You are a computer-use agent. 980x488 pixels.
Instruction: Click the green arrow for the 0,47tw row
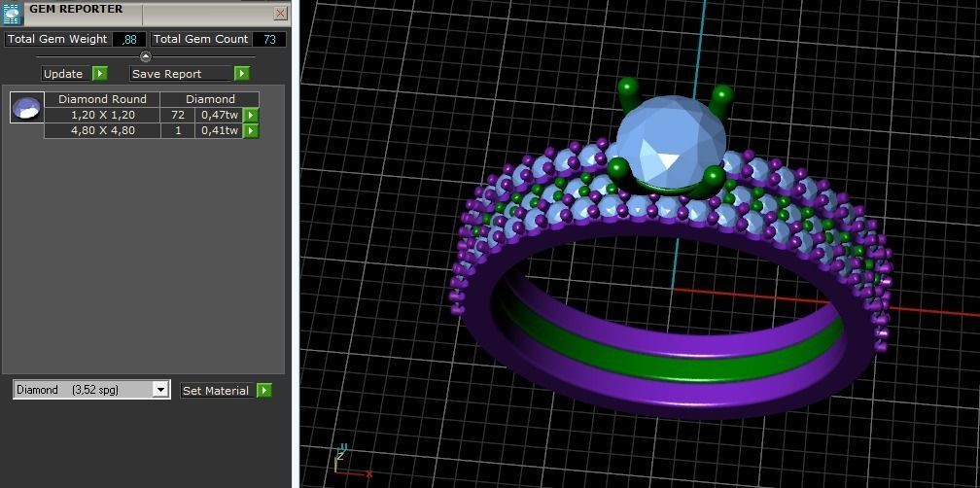251,115
